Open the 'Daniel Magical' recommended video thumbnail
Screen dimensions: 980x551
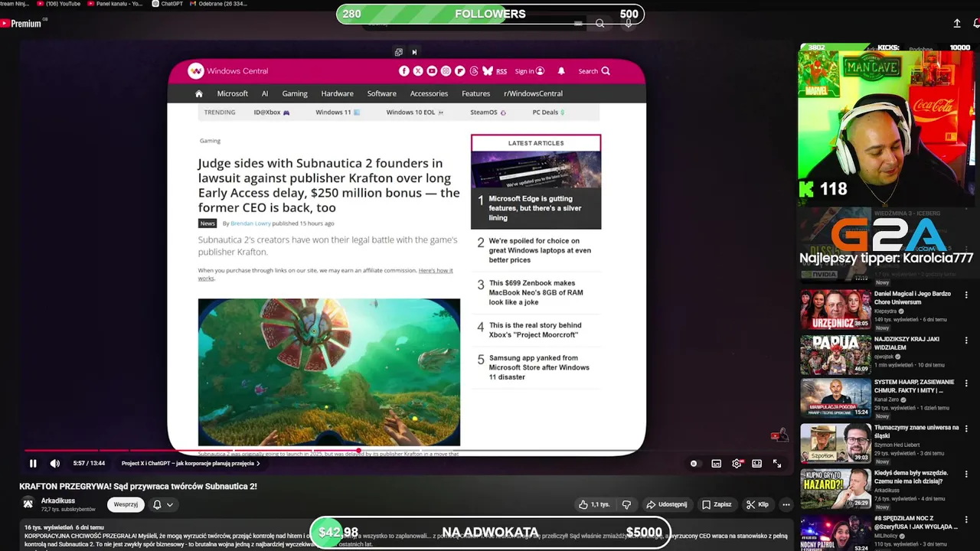pos(835,309)
